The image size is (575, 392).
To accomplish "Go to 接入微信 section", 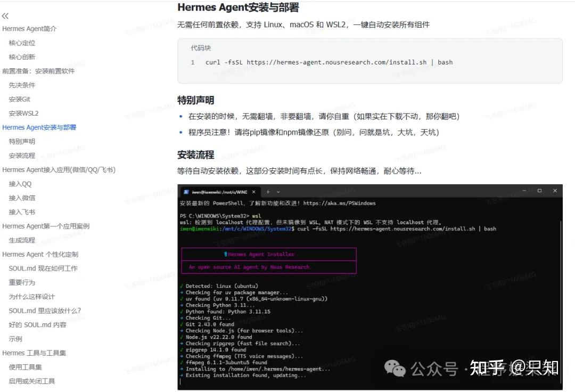I will (22, 198).
